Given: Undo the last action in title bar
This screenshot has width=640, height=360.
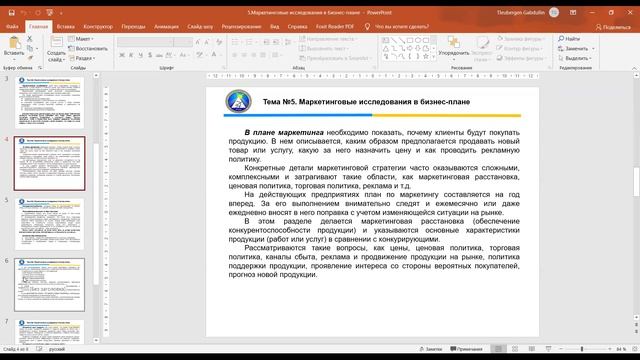Looking at the screenshot, I should (24, 13).
